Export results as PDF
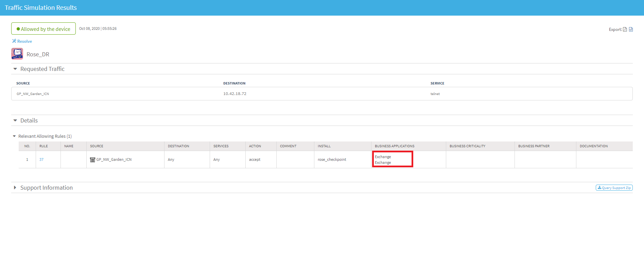644x265 pixels. pos(625,30)
